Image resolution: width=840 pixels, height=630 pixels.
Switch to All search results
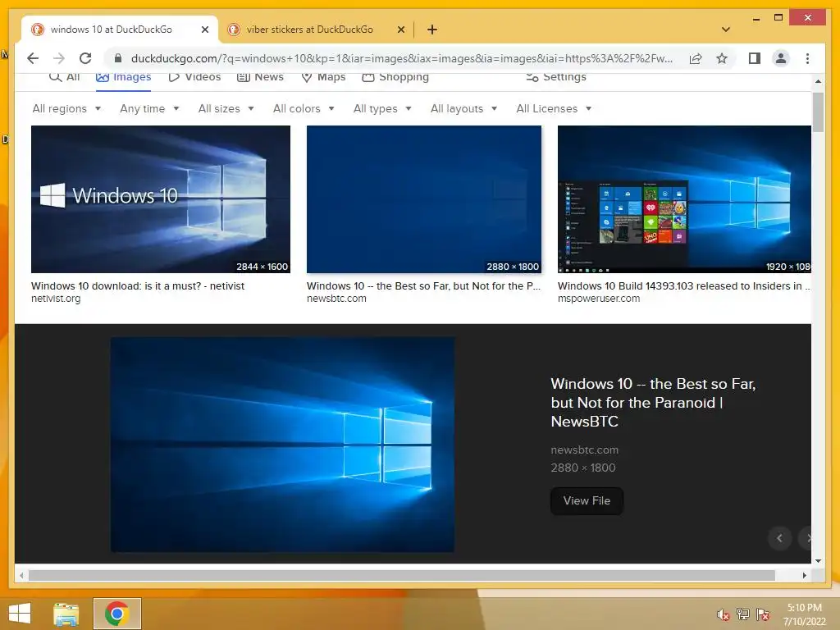[64, 77]
